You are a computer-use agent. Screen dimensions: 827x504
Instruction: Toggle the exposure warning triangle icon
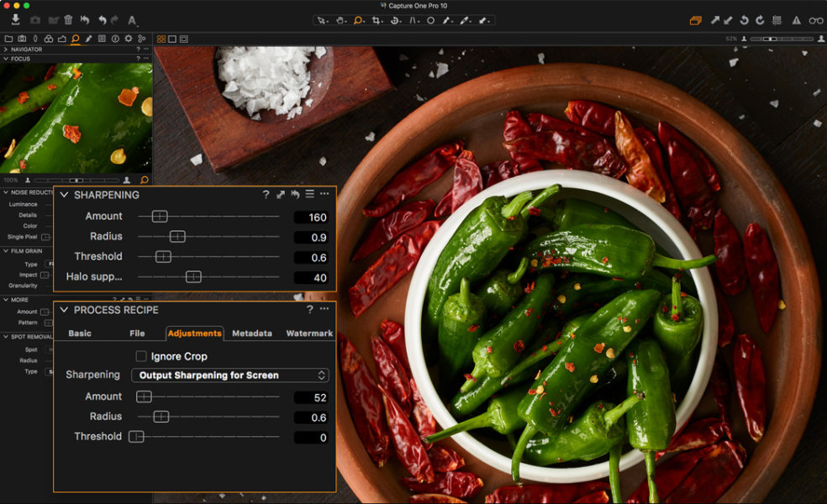797,20
